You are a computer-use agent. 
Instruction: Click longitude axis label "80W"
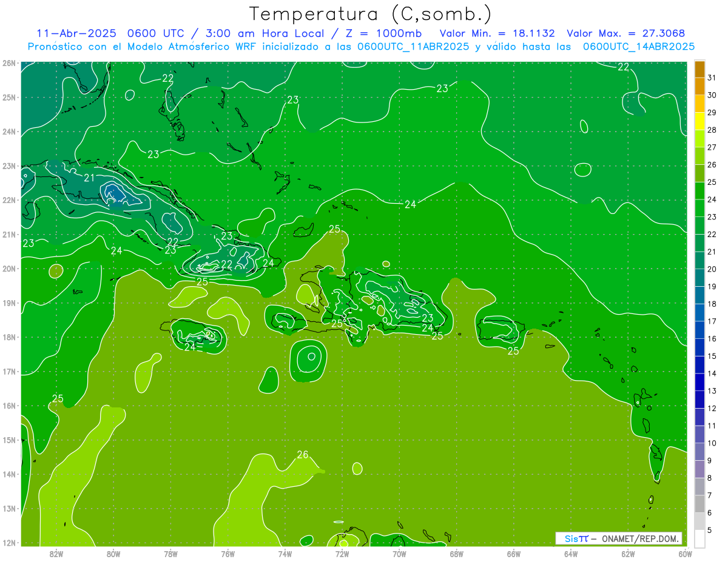tap(113, 554)
